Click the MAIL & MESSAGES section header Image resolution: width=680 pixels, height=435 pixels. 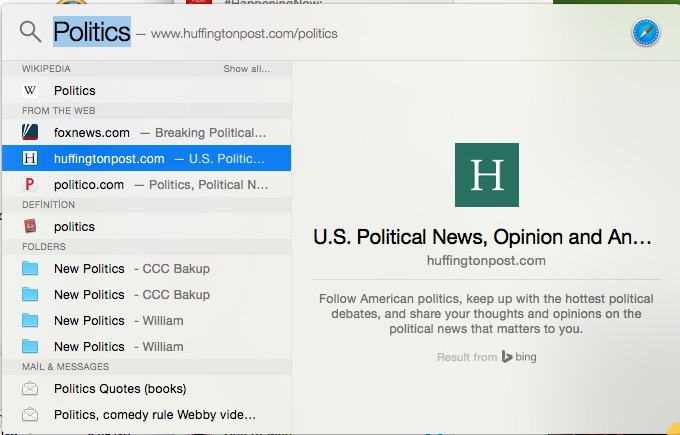tap(65, 367)
